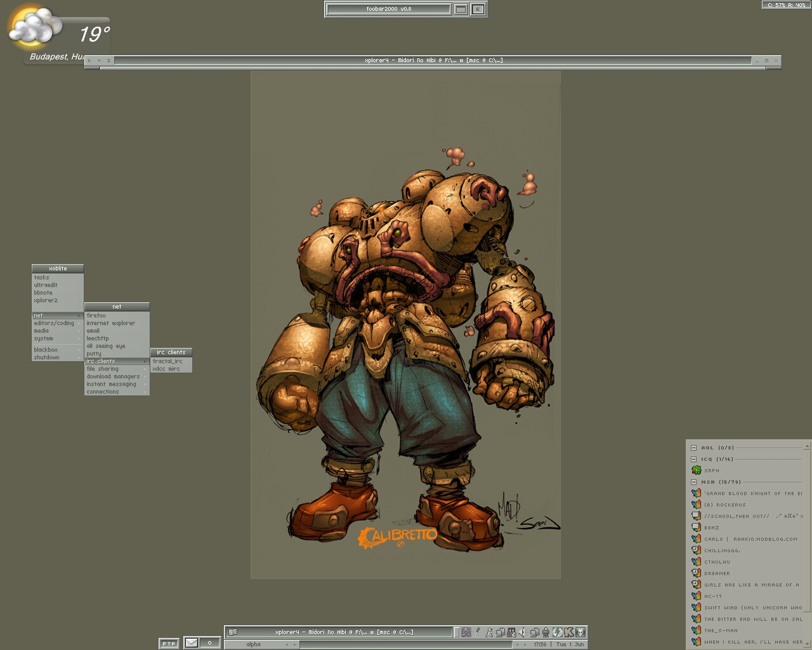The height and width of the screenshot is (650, 812).
Task: Click the envelope mail icon
Action: pyautogui.click(x=191, y=643)
